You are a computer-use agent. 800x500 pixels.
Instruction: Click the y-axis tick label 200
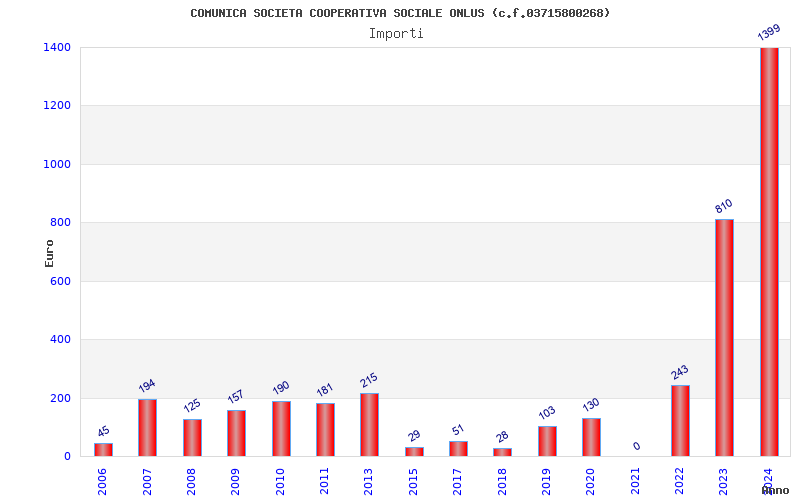[x=60, y=398]
